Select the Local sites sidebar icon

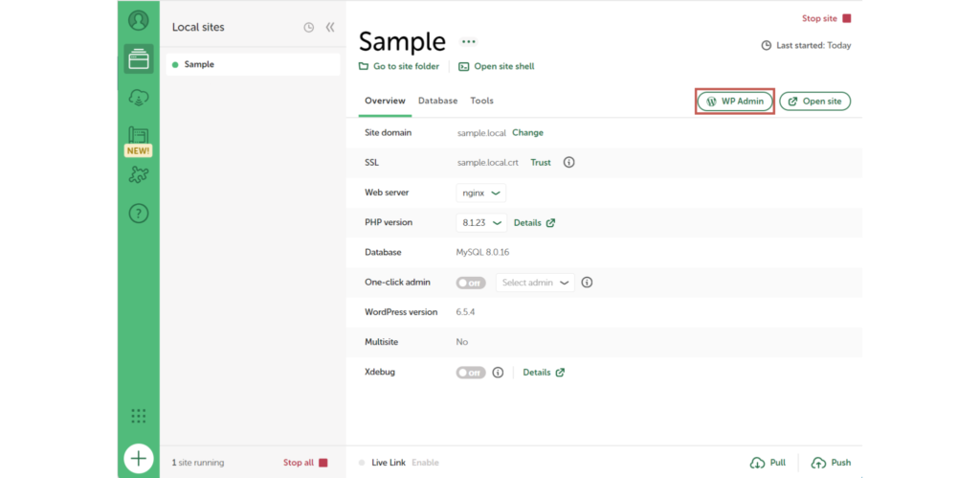coord(139,59)
